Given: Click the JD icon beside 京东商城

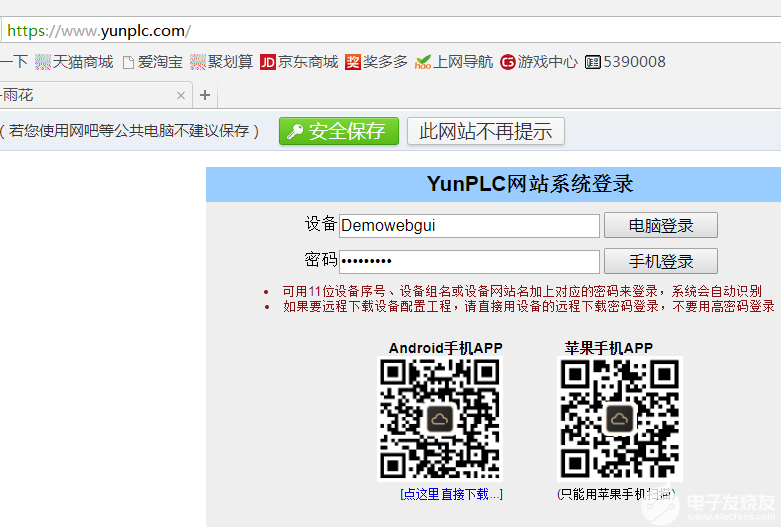Looking at the screenshot, I should point(267,62).
